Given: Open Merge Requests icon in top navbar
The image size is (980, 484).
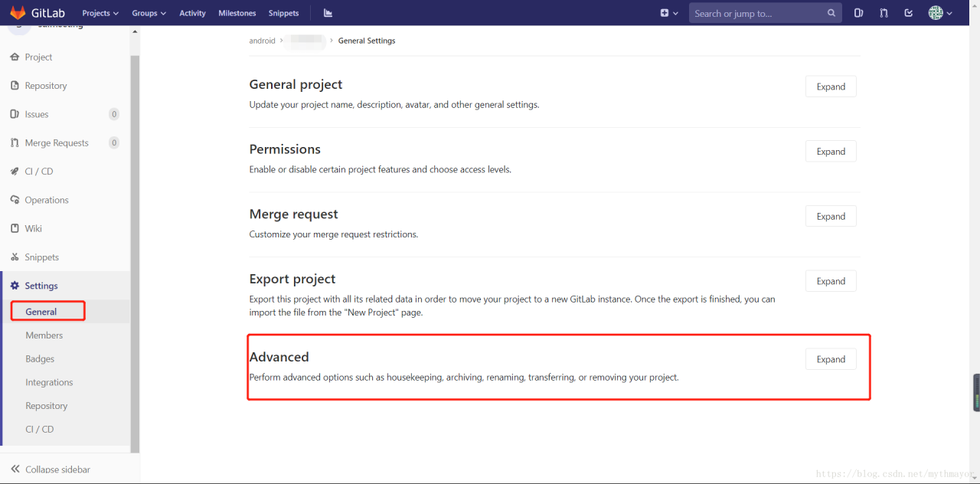Looking at the screenshot, I should click(x=884, y=13).
